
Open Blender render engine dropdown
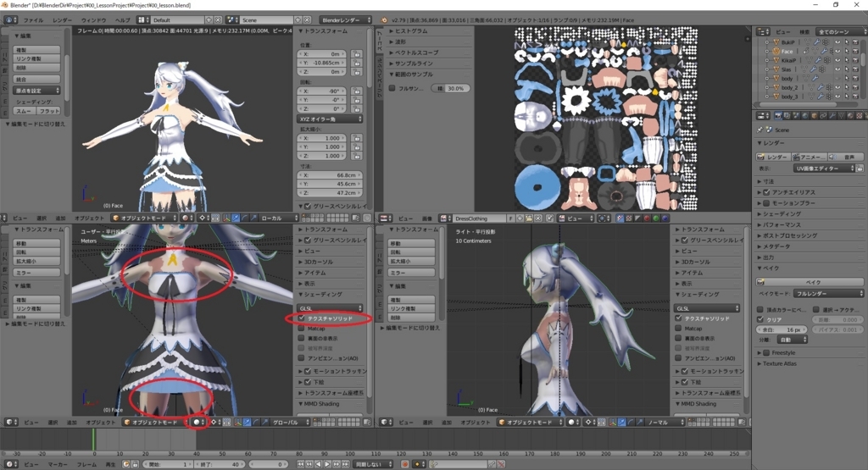(x=344, y=20)
